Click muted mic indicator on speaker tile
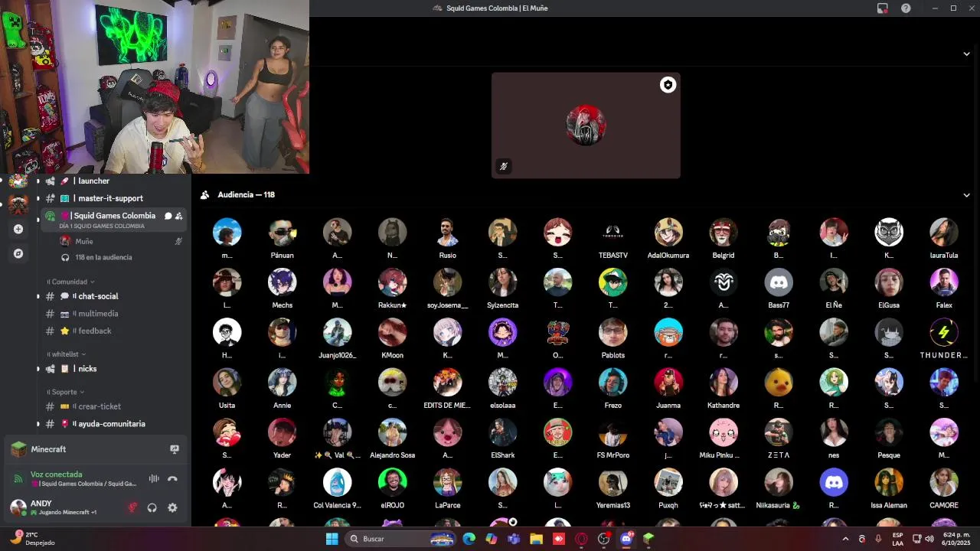 tap(504, 166)
